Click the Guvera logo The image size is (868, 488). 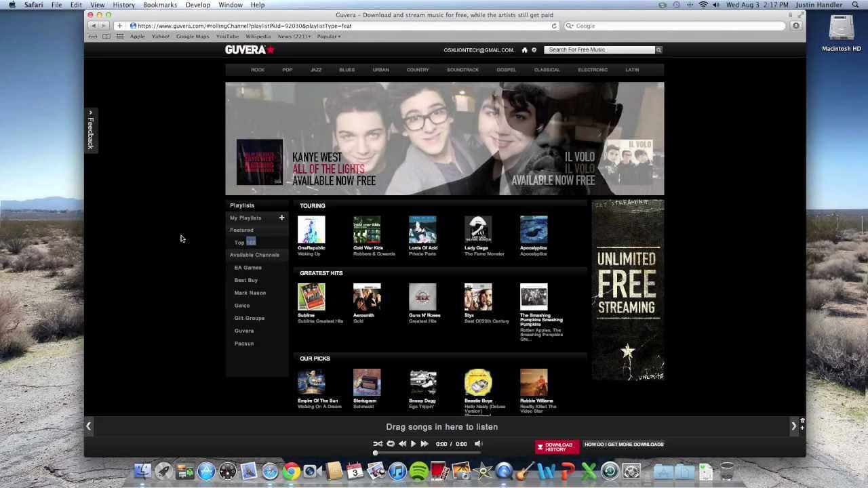pyautogui.click(x=250, y=49)
